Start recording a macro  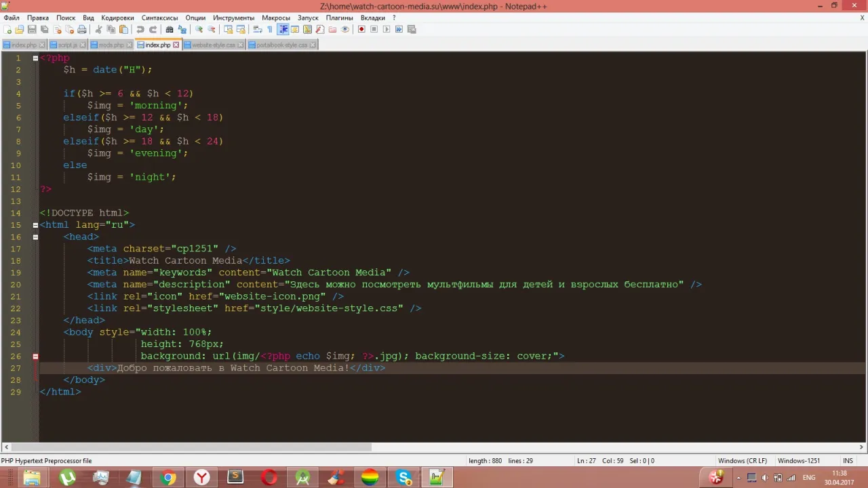(x=361, y=29)
